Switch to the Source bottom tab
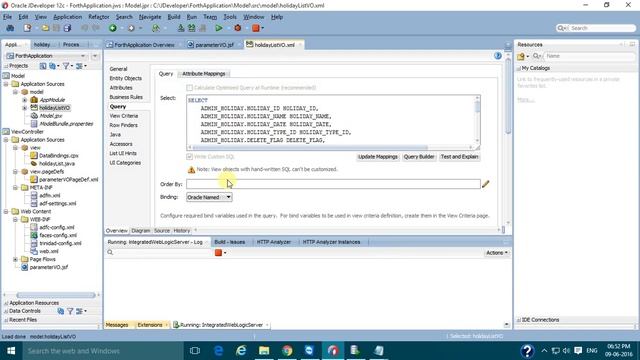640x360 pixels. (x=162, y=231)
